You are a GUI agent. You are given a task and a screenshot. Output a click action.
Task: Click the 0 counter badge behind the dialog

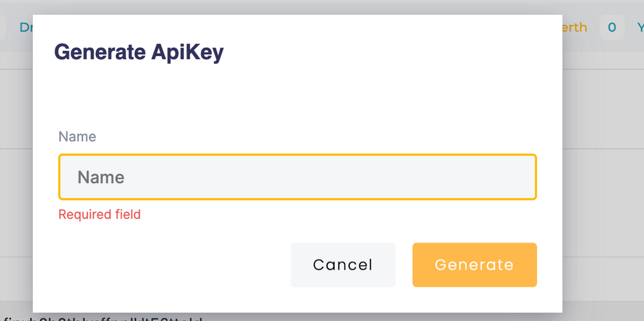click(x=612, y=28)
